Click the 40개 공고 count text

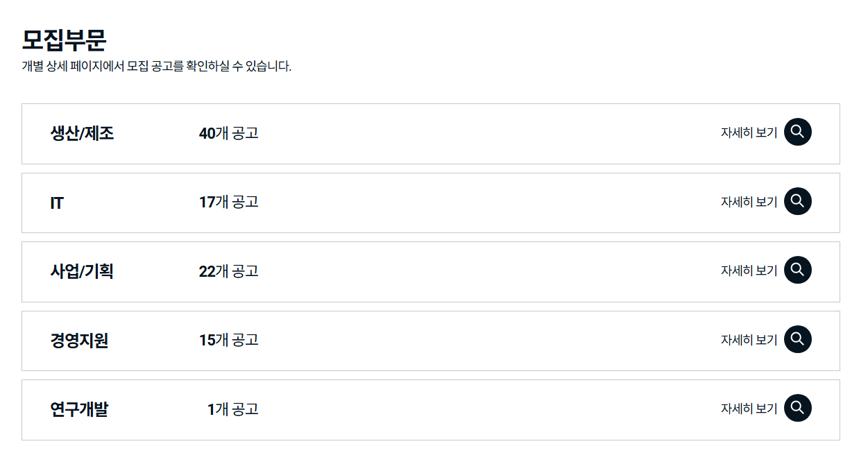pos(229,134)
